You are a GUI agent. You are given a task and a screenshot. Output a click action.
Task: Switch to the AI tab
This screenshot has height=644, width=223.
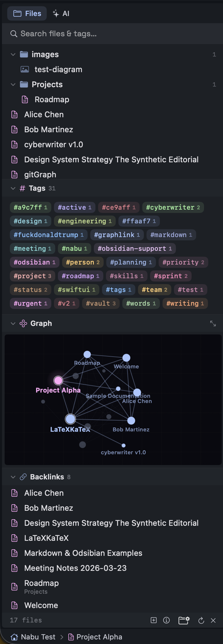60,13
